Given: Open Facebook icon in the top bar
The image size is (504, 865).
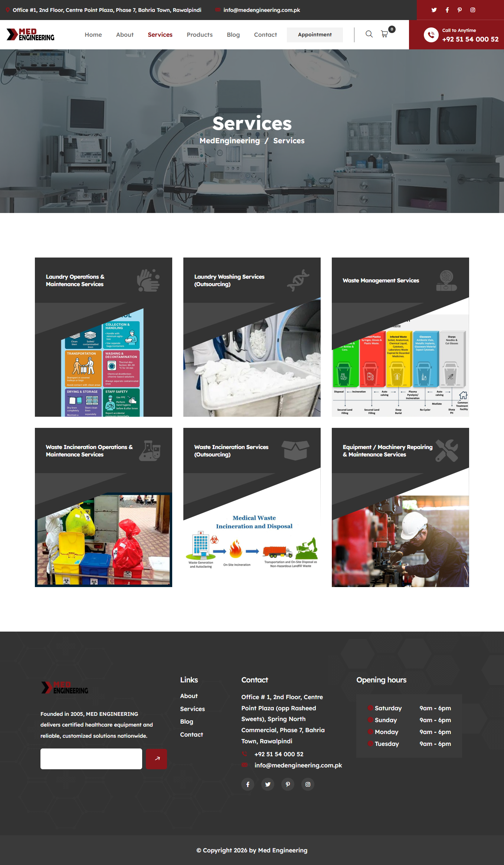Looking at the screenshot, I should [447, 10].
